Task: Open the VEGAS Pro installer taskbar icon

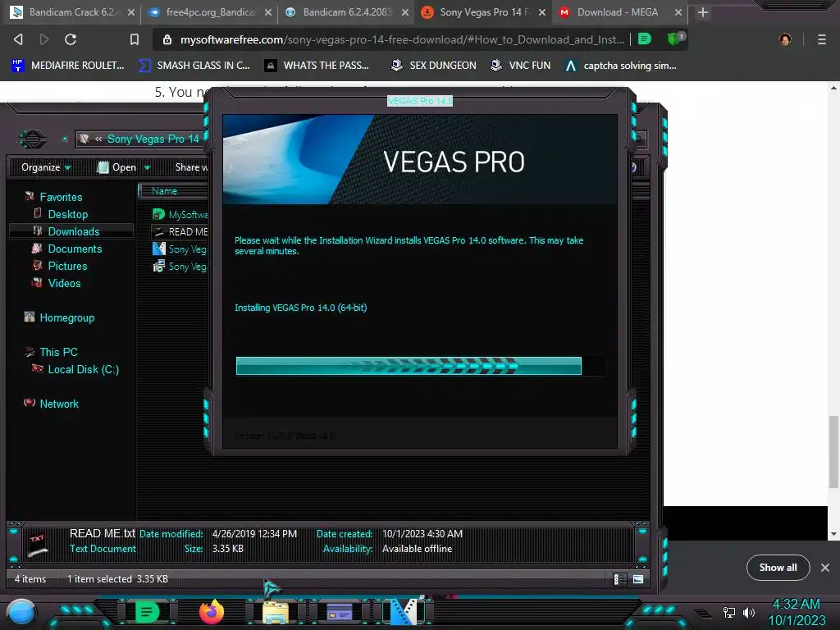Action: 404,612
